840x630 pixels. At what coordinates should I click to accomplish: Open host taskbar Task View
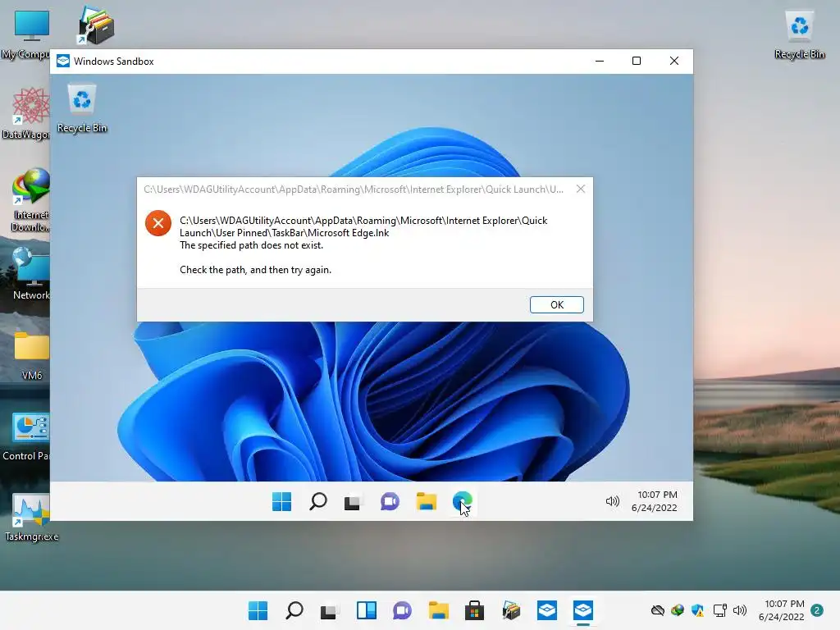pyautogui.click(x=330, y=610)
